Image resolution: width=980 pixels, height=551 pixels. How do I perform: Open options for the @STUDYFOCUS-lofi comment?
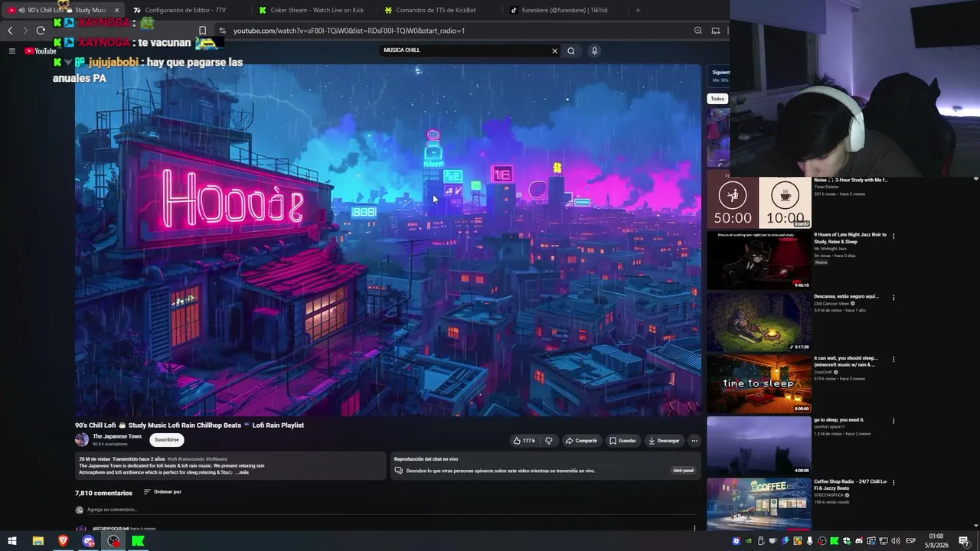694,528
